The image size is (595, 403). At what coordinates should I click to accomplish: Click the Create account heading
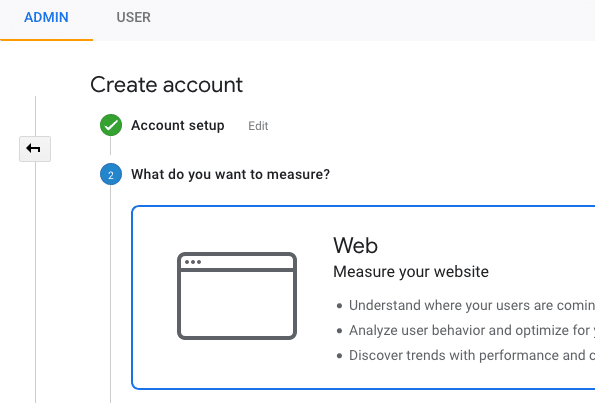[166, 84]
